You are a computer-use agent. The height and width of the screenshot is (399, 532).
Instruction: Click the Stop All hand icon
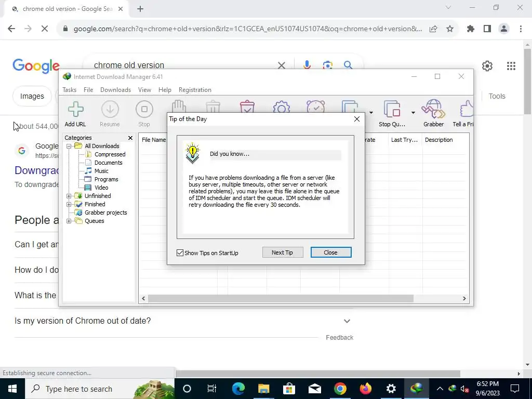click(179, 107)
